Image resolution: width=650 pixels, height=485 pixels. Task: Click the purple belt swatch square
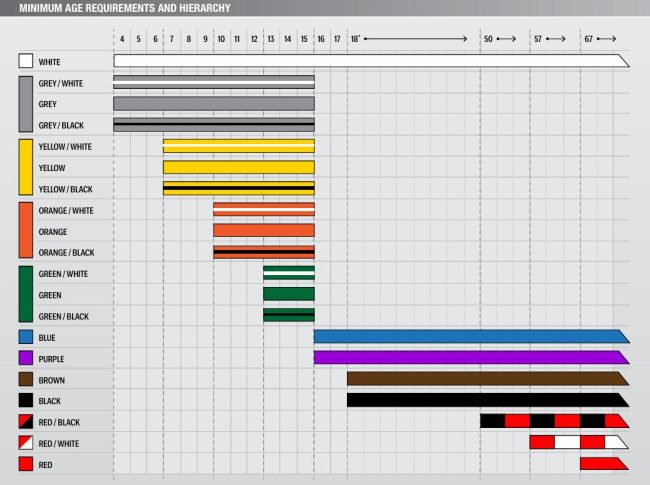tap(26, 357)
